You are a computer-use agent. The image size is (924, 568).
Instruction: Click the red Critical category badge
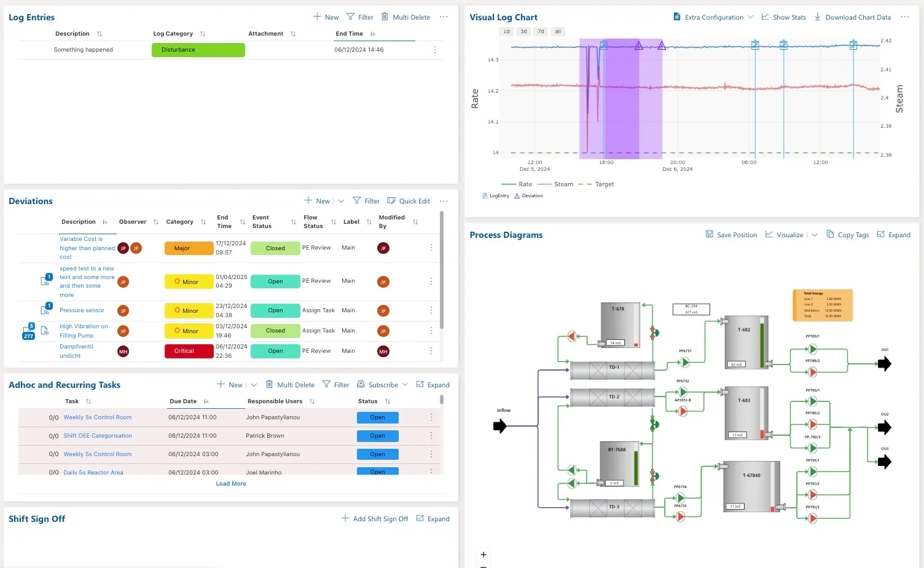189,351
